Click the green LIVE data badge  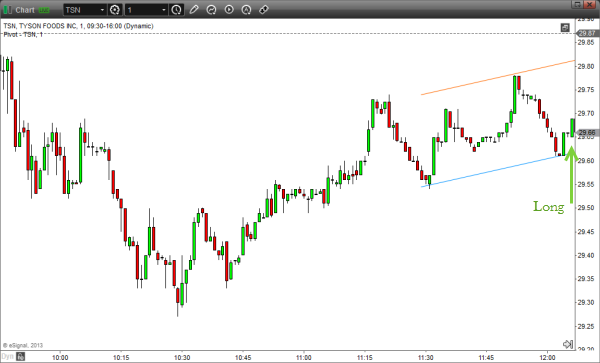[x=44, y=10]
